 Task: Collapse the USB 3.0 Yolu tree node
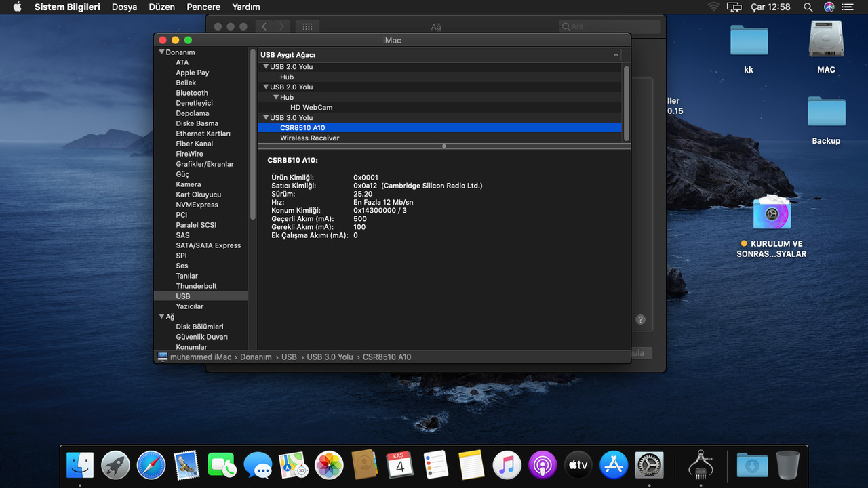click(x=266, y=118)
